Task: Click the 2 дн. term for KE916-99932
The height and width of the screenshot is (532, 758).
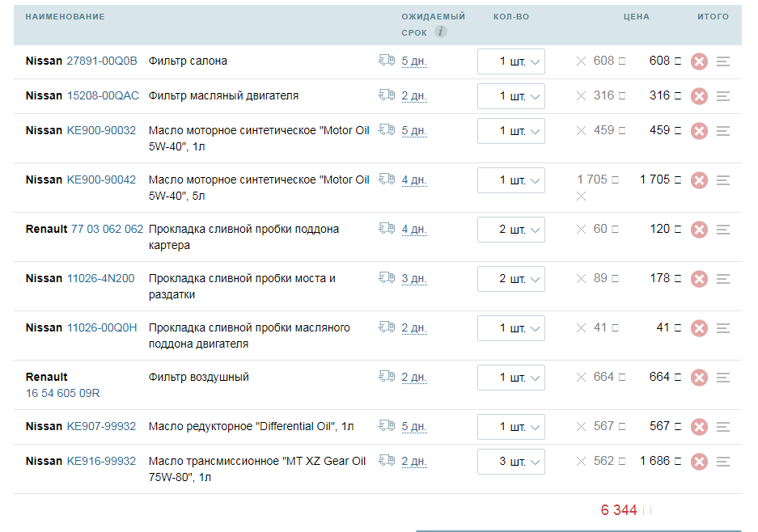Action: (x=414, y=462)
